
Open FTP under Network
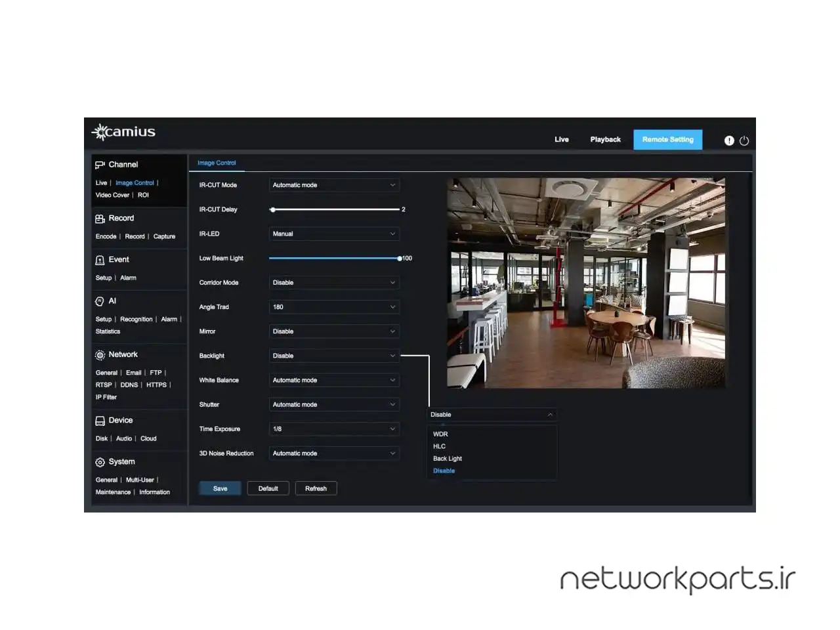pyautogui.click(x=156, y=373)
